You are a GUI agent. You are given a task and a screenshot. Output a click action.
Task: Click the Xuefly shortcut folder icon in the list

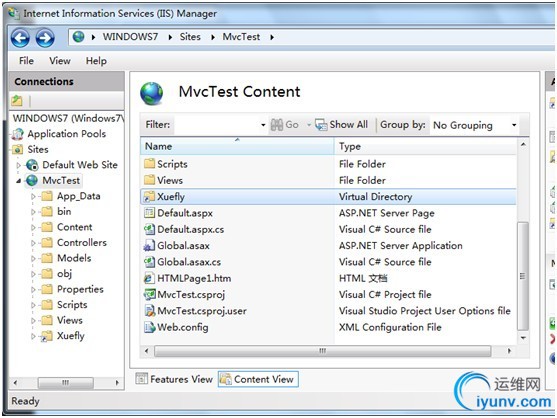click(x=149, y=197)
